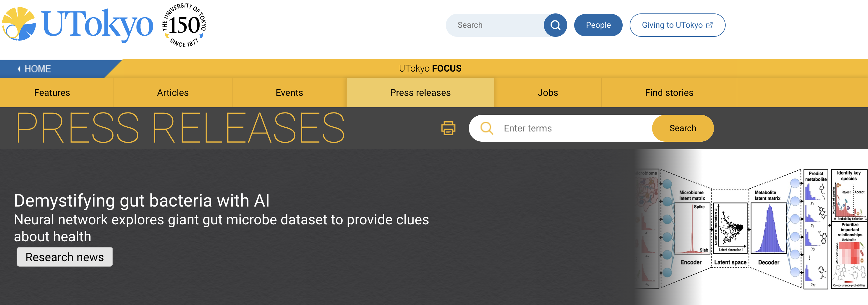Viewport: 868px width, 305px height.
Task: Open the 150th anniversary emblem
Action: pos(184,25)
